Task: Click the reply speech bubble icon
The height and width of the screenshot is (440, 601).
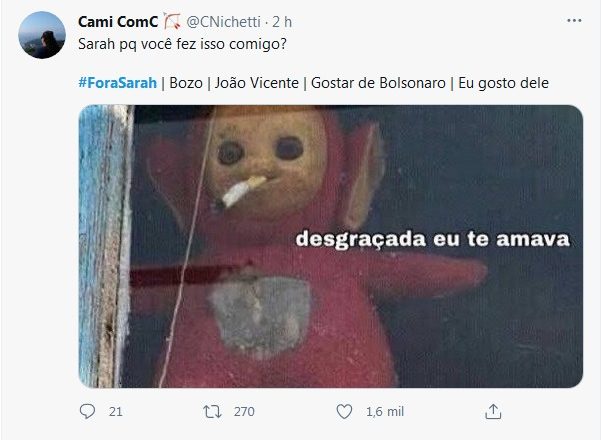Action: point(87,411)
